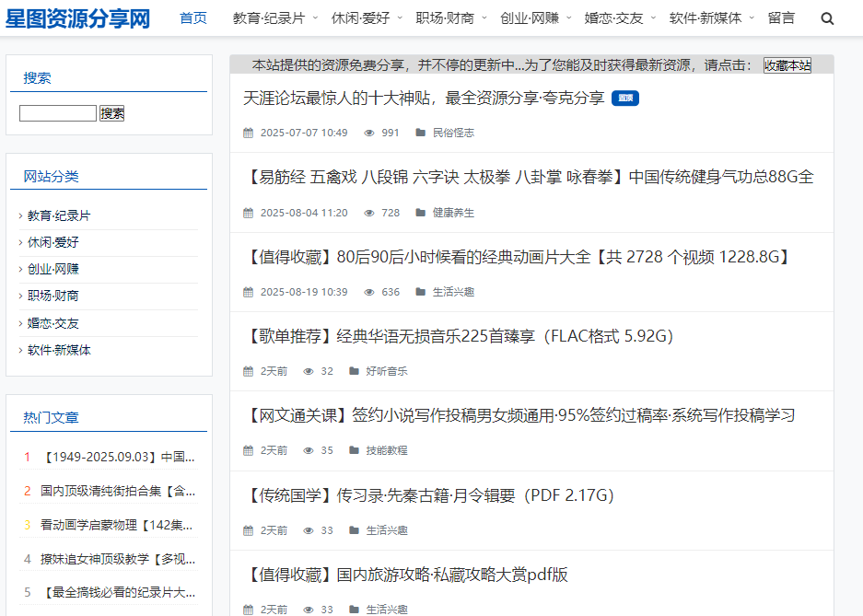Select the 首页 menu item
Image resolution: width=863 pixels, height=616 pixels.
192,17
